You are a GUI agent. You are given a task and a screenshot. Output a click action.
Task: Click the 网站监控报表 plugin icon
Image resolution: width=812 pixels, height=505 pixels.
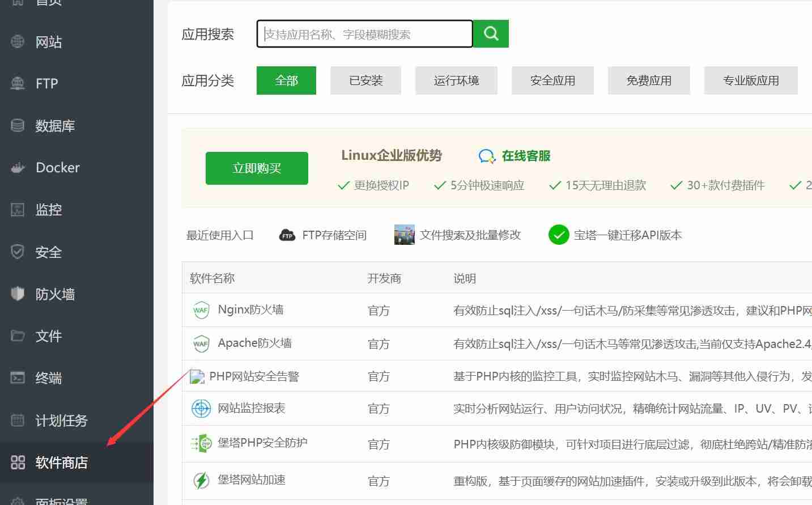click(201, 408)
